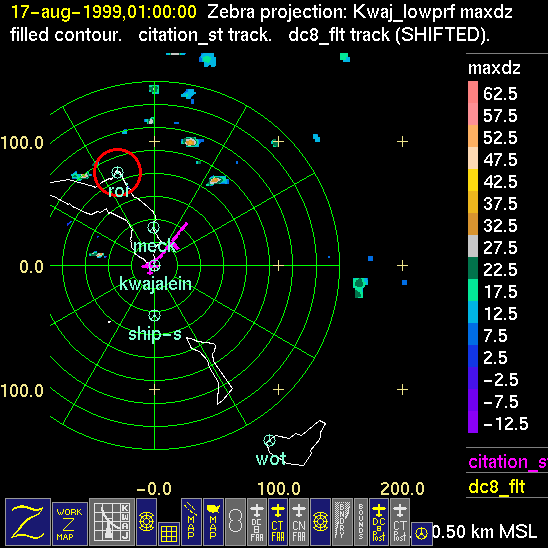Click the 42.5 yellow color bar swatch
This screenshot has width=548, height=548.
tap(473, 180)
